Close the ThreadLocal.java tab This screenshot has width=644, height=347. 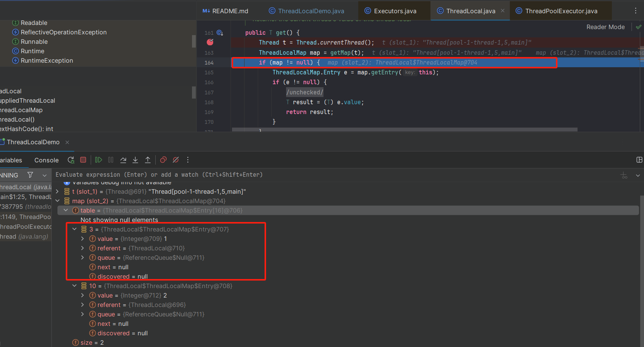point(503,11)
